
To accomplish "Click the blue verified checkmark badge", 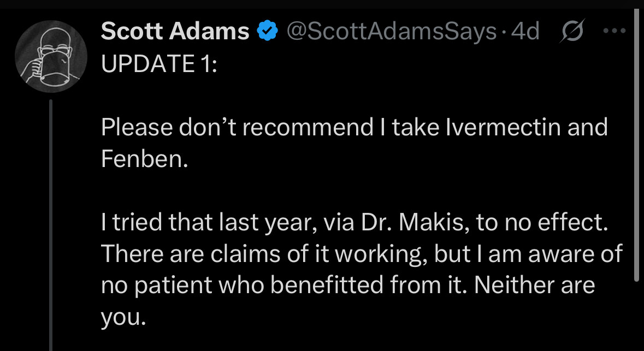I will 267,31.
